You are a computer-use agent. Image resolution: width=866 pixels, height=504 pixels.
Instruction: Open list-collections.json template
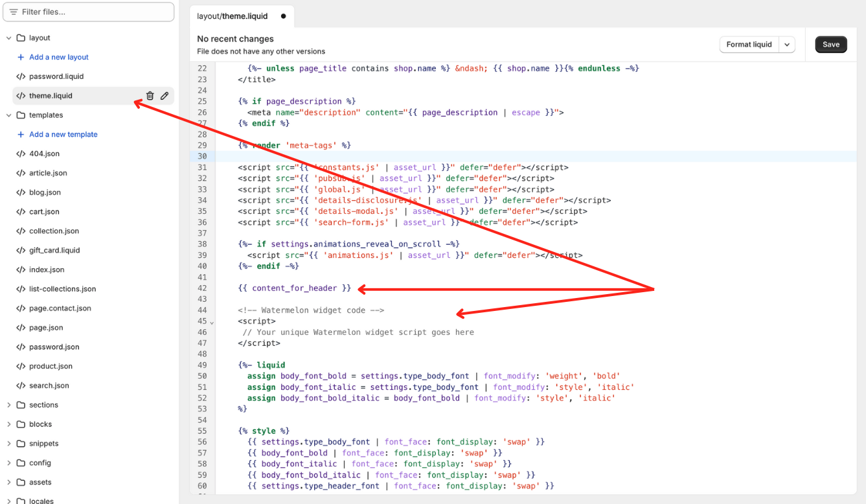coord(62,289)
